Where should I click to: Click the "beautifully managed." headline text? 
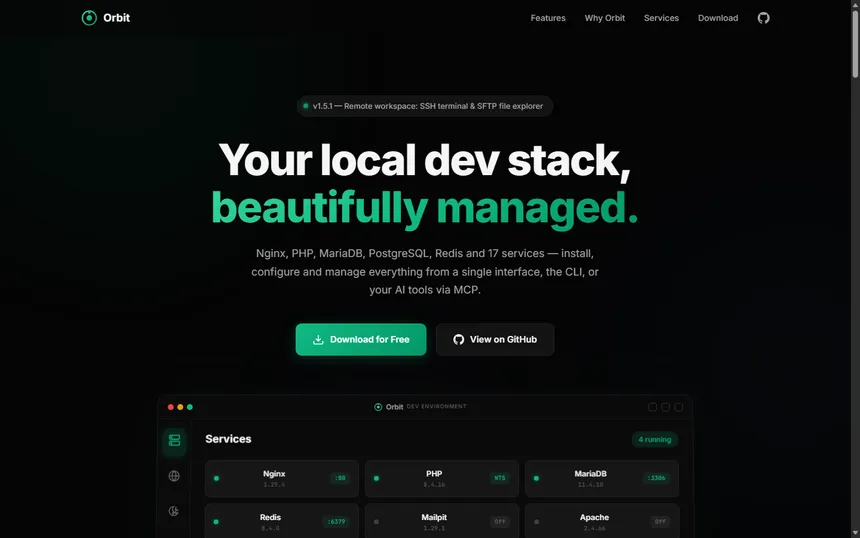pyautogui.click(x=425, y=208)
